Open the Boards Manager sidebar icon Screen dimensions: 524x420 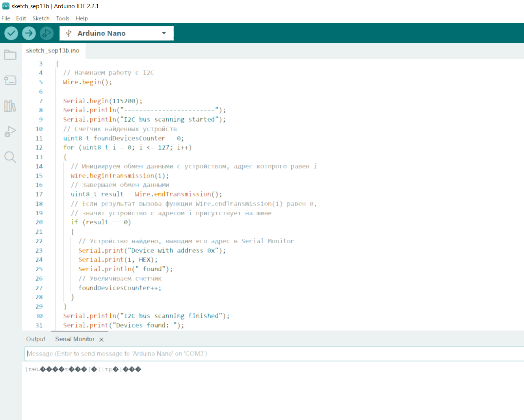click(10, 80)
